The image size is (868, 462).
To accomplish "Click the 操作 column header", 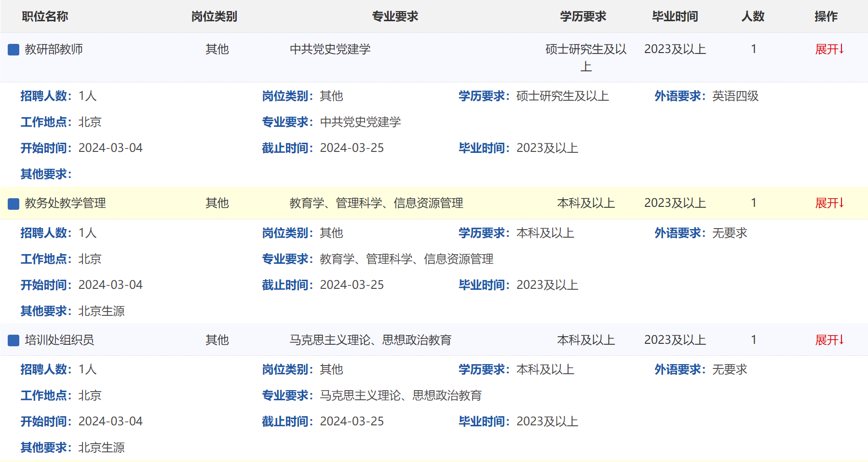I will click(x=826, y=16).
